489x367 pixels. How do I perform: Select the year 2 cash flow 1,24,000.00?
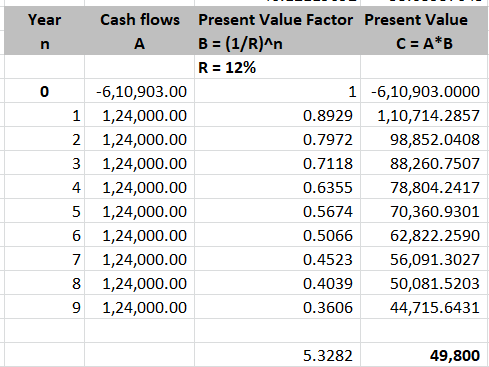click(140, 139)
